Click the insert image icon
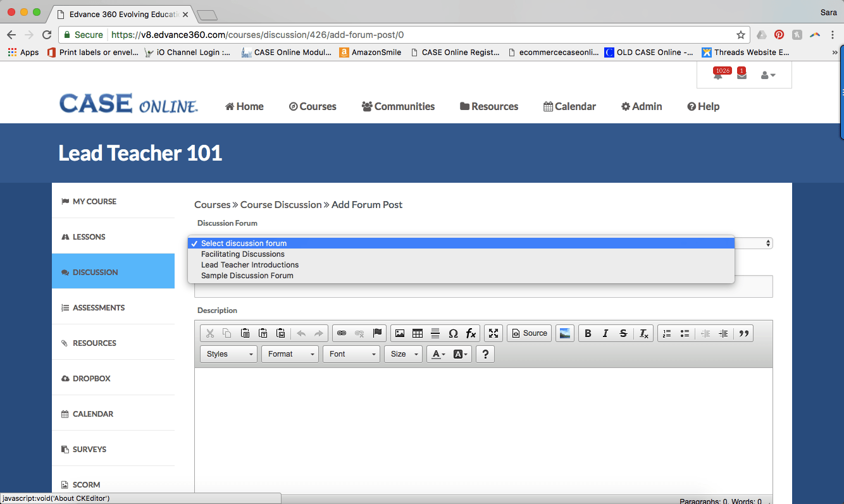The image size is (844, 504). (400, 333)
